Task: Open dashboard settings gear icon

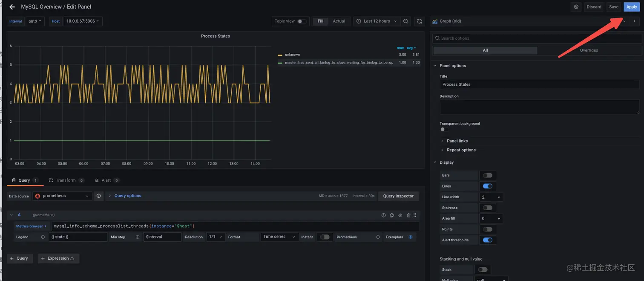Action: coord(576,7)
